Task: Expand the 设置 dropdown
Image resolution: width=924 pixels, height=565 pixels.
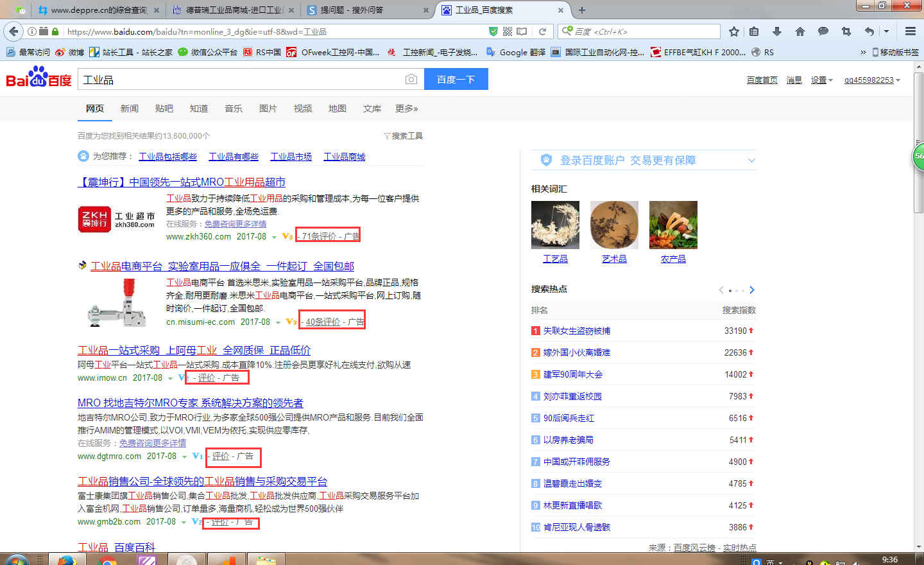Action: pyautogui.click(x=821, y=80)
